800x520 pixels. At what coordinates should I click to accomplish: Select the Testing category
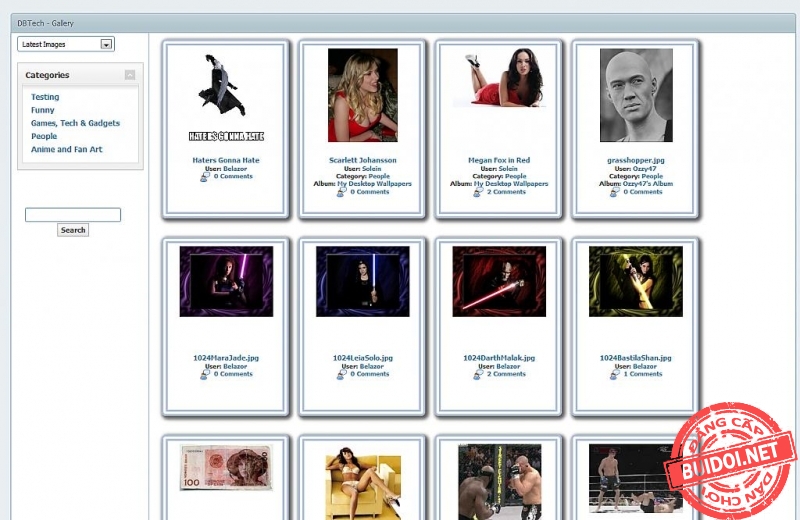45,97
